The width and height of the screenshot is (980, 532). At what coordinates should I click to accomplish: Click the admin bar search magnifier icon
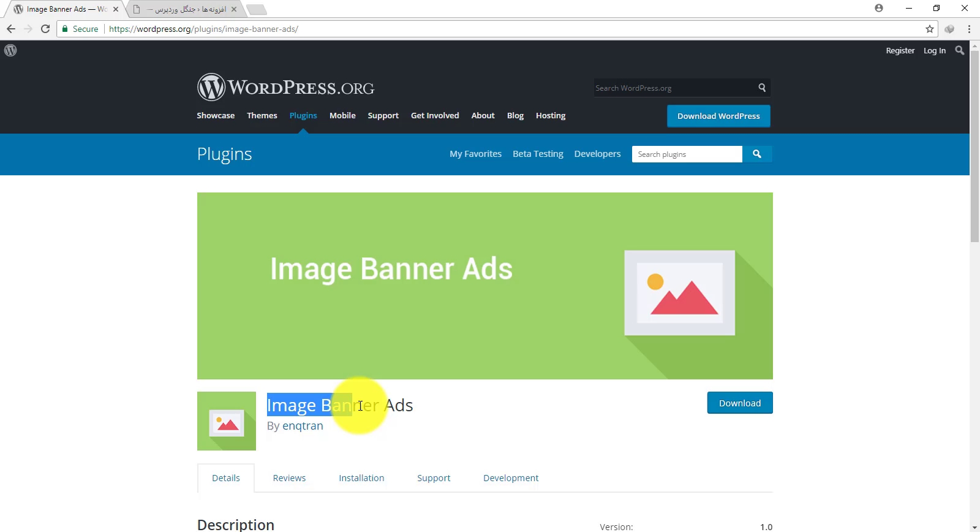coord(959,51)
